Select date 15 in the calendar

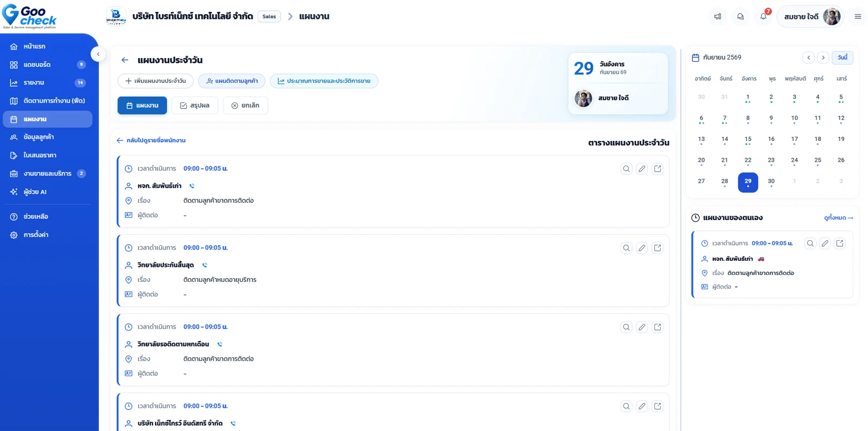[748, 140]
